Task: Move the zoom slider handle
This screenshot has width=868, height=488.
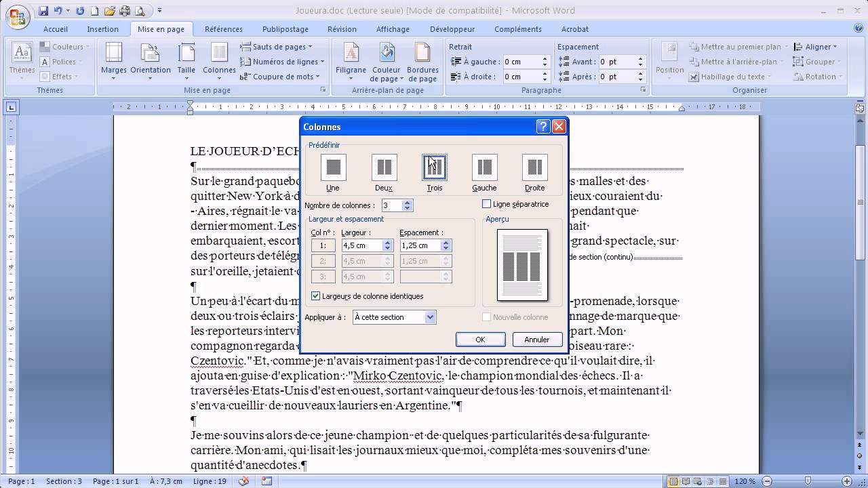Action: 807,481
